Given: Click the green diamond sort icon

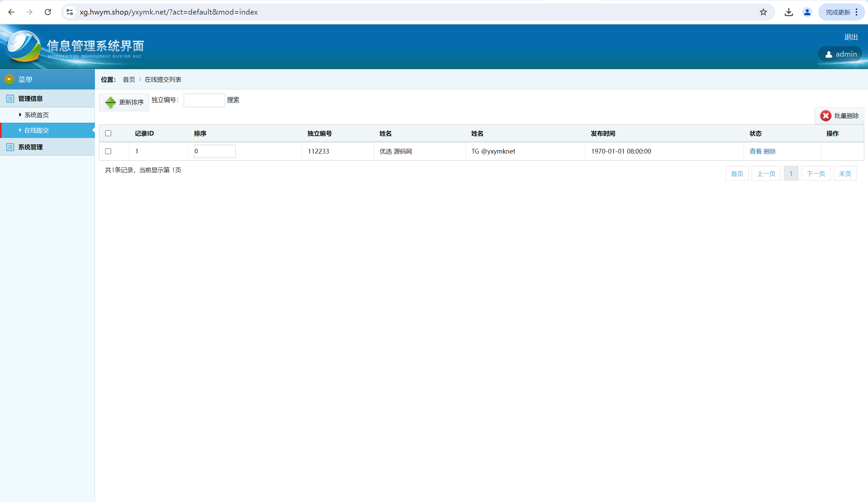Looking at the screenshot, I should 111,102.
